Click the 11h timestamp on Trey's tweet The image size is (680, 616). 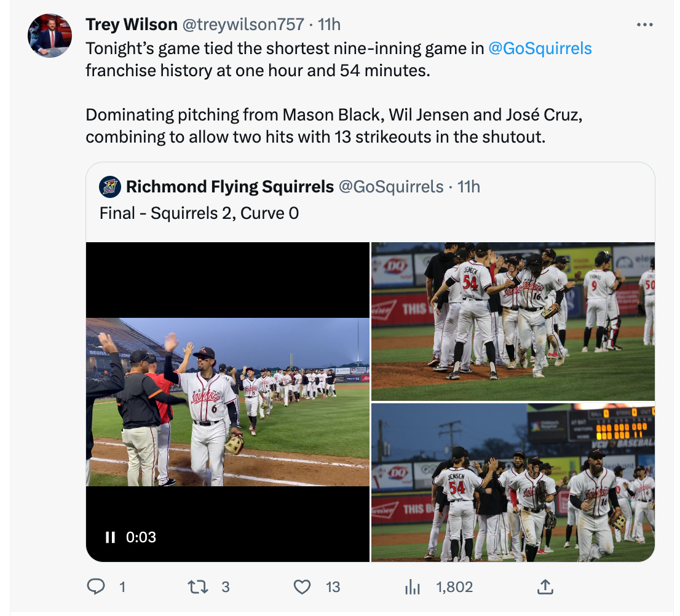click(x=329, y=25)
